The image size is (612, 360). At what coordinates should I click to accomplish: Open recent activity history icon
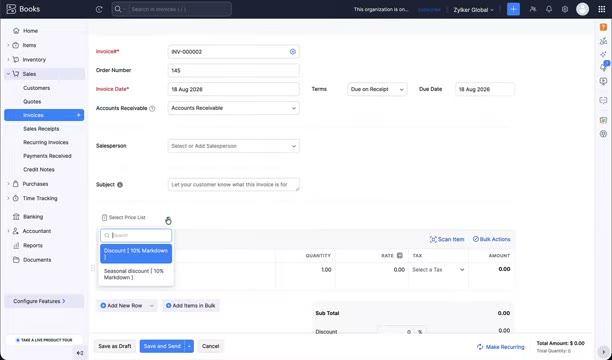point(99,9)
